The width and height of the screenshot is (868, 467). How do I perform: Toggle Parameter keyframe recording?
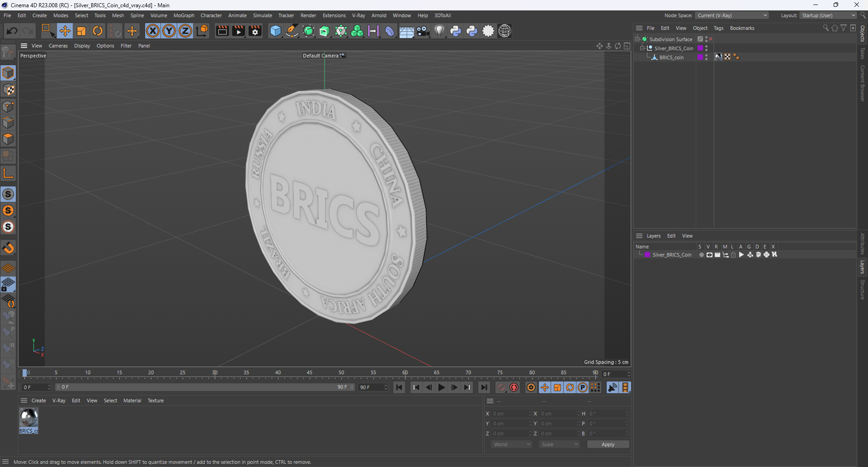[x=583, y=387]
